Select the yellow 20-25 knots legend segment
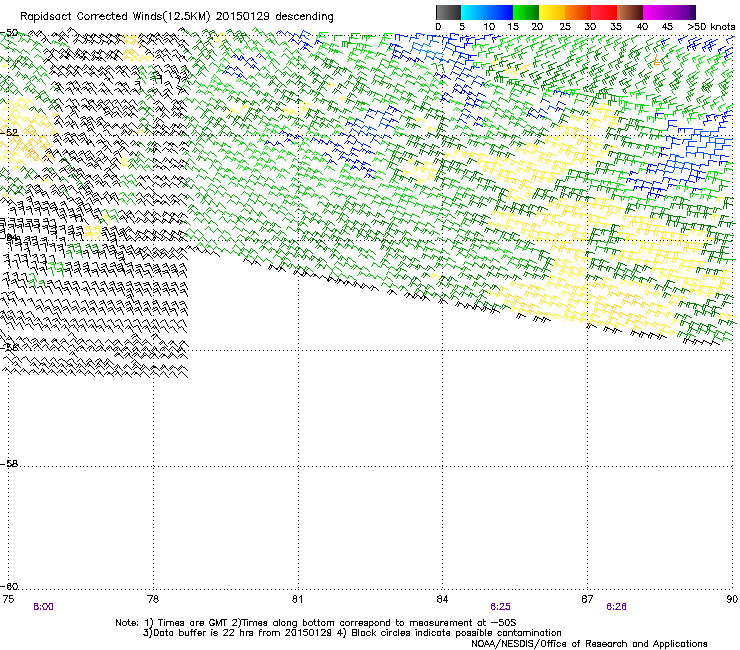The image size is (740, 650). 552,12
